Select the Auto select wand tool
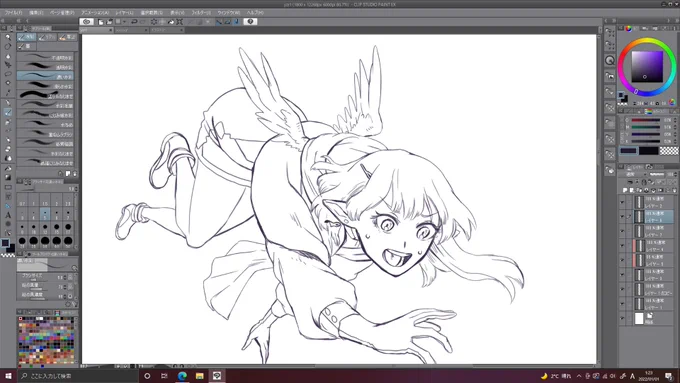Image resolution: width=680 pixels, height=383 pixels. coord(8,83)
